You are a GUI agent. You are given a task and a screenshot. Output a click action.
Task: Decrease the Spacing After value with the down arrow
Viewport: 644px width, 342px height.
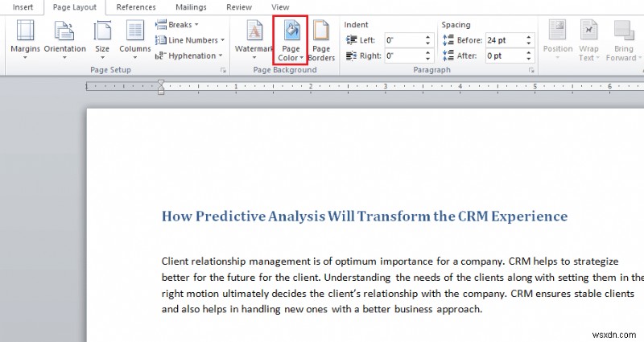(529, 59)
